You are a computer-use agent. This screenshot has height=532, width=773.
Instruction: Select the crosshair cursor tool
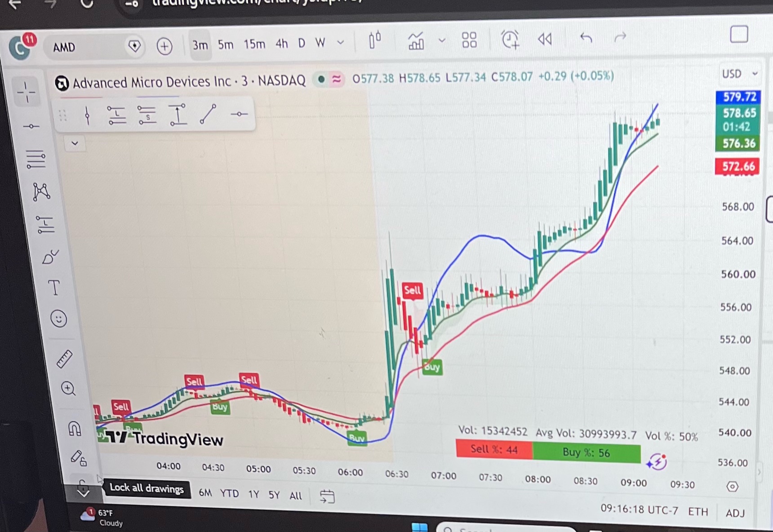click(26, 92)
